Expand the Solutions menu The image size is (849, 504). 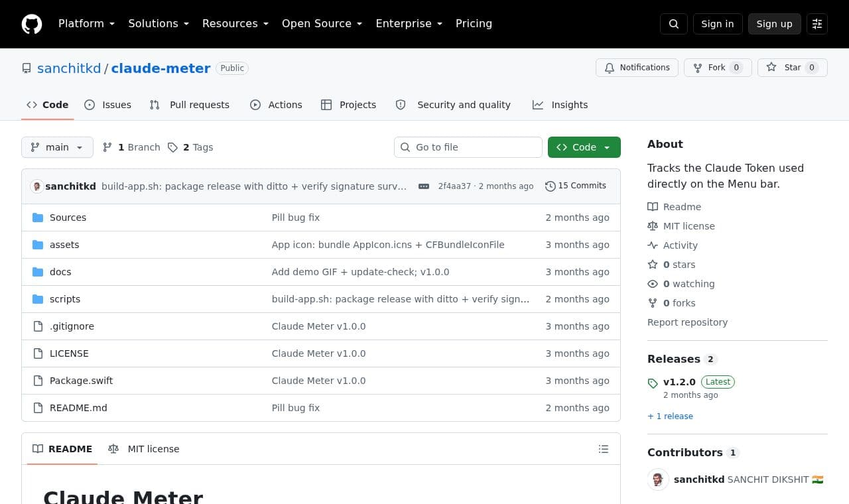[159, 24]
